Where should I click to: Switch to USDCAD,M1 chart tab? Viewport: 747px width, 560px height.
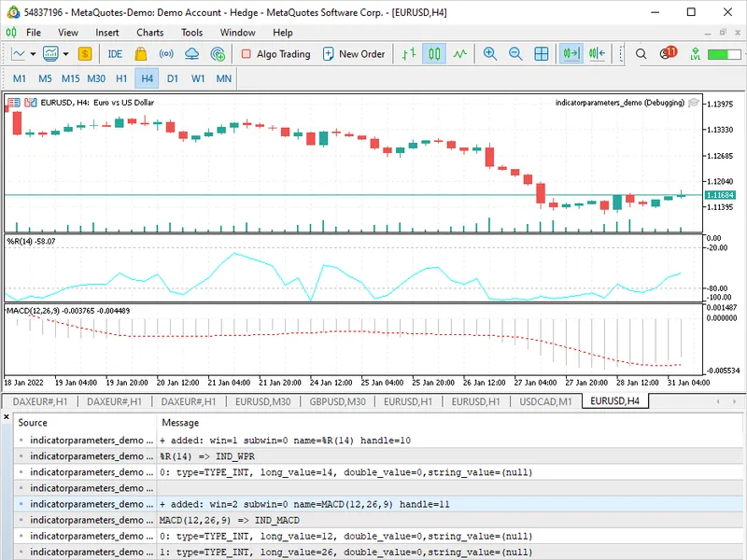[545, 401]
